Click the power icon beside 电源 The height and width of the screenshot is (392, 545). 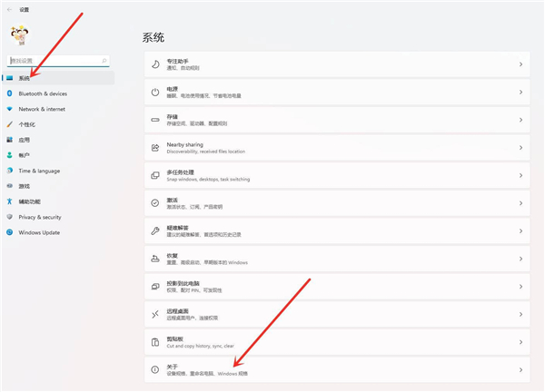(x=155, y=92)
